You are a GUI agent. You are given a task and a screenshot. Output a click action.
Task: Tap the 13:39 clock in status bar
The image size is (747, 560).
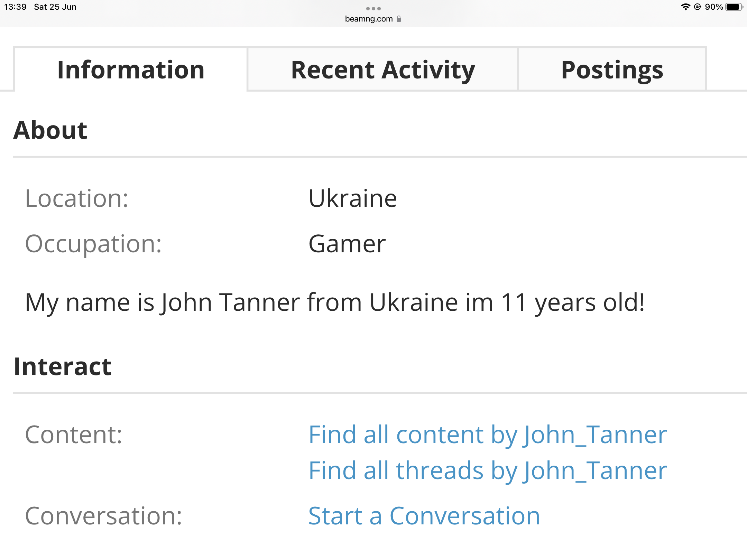click(x=15, y=7)
